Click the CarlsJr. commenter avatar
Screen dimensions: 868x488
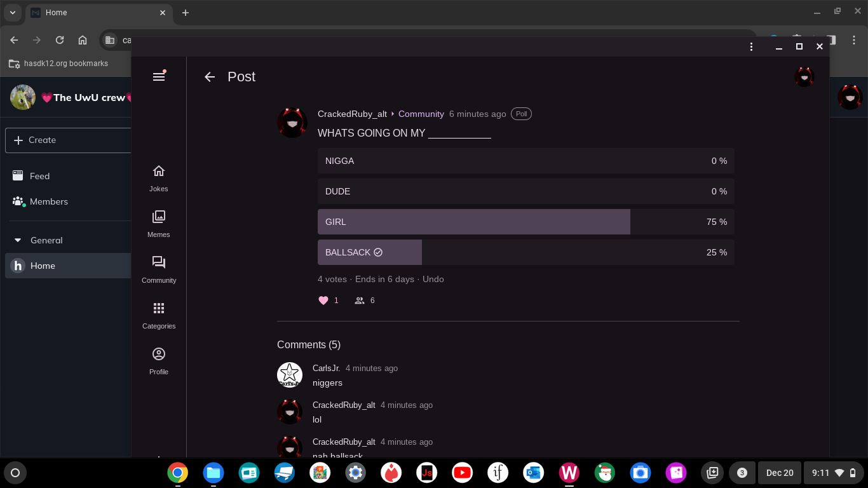(x=290, y=374)
